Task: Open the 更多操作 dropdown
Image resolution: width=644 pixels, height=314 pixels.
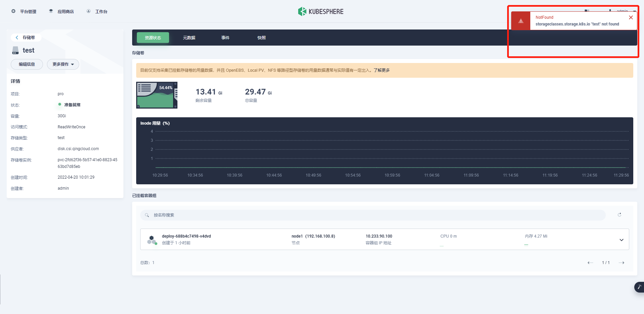Action: (63, 64)
